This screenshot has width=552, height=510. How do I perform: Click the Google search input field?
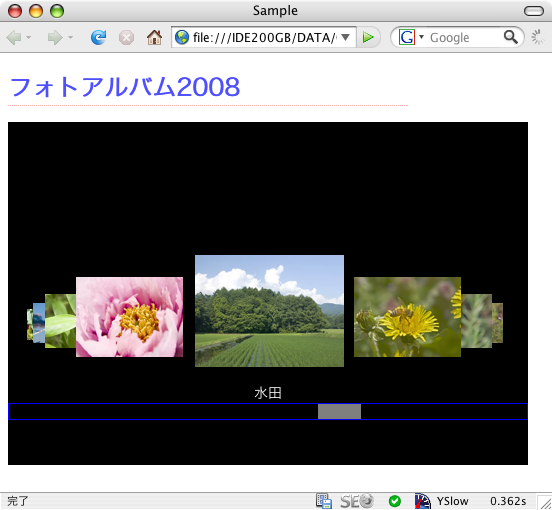click(x=464, y=37)
